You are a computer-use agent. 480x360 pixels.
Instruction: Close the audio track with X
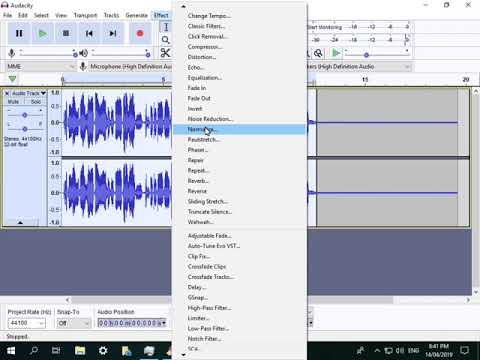point(7,93)
